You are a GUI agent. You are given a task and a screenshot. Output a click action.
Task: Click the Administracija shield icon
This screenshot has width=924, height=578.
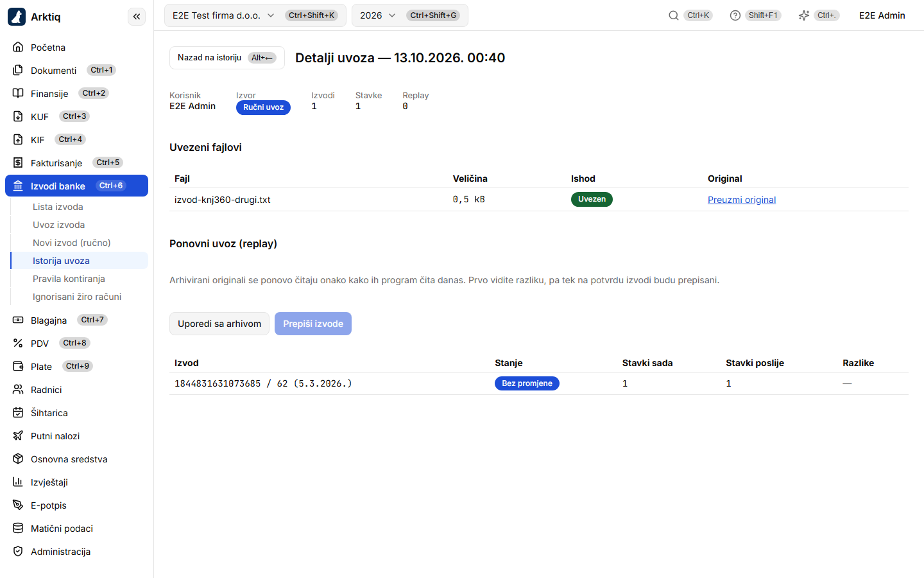tap(18, 551)
